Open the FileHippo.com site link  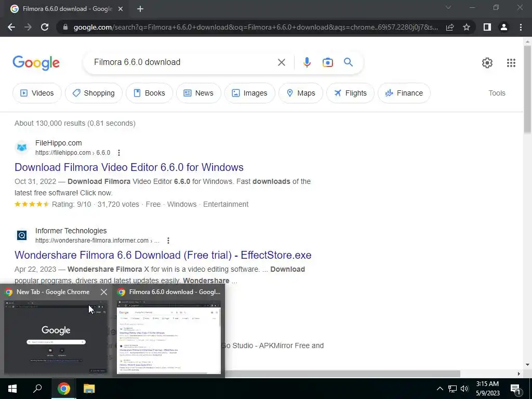(x=58, y=143)
